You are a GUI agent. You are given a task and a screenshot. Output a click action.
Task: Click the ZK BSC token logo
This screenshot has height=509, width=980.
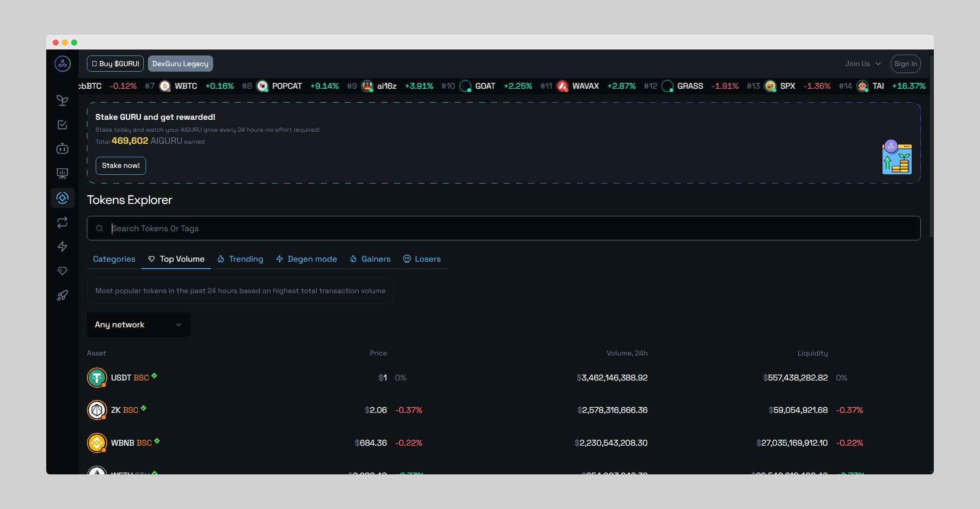coord(97,410)
